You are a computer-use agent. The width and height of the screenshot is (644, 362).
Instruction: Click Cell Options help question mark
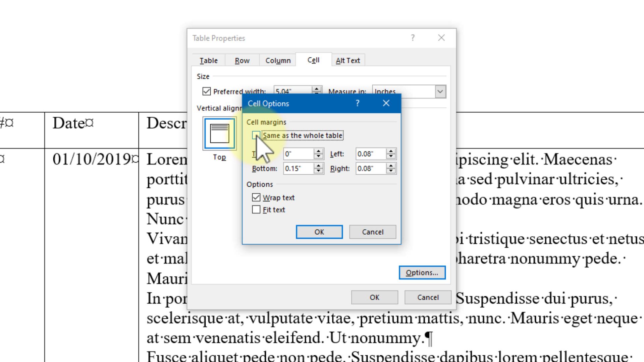pos(358,103)
